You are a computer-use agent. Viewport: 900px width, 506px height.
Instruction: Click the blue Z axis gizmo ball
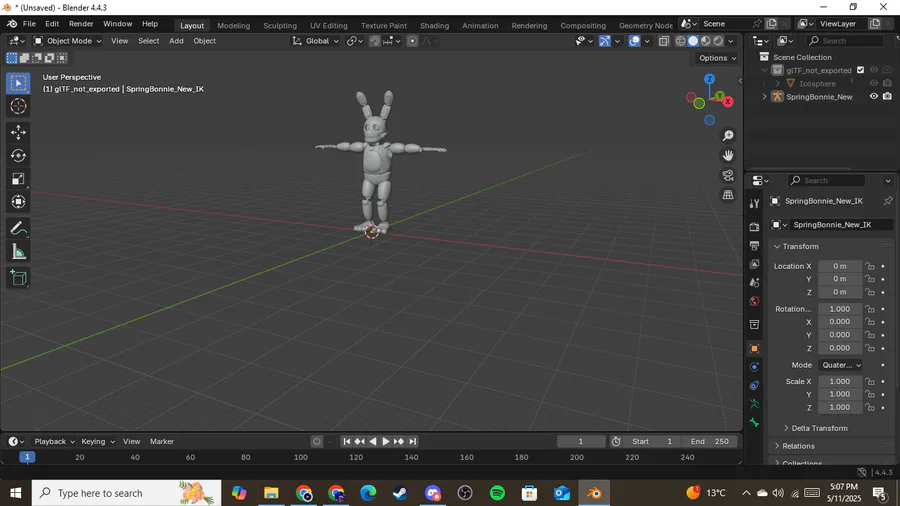tap(710, 79)
